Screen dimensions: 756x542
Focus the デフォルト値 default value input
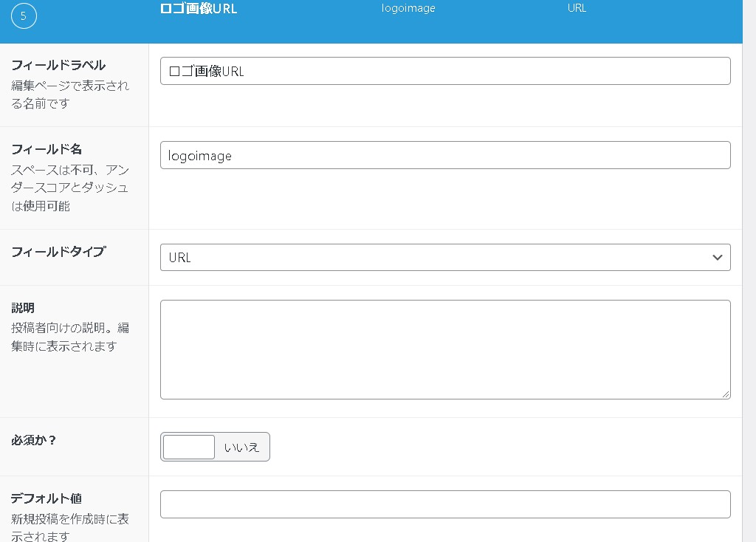point(444,504)
